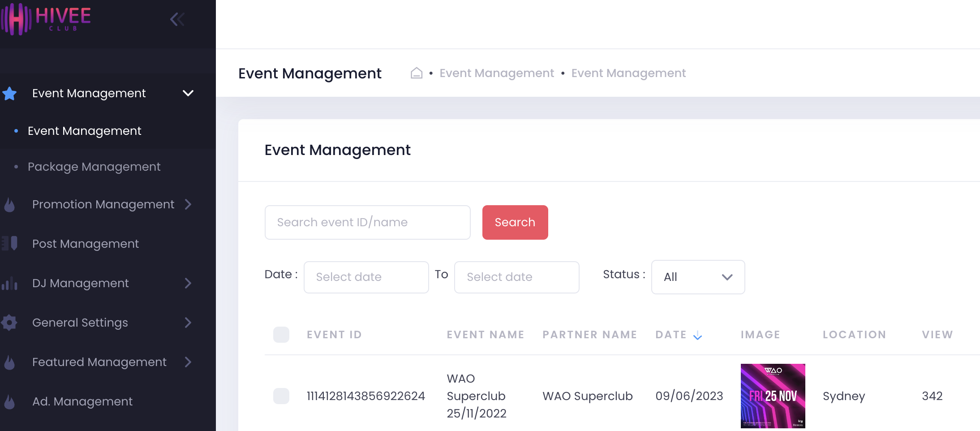
Task: Click the IMAGE column header
Action: pos(760,335)
